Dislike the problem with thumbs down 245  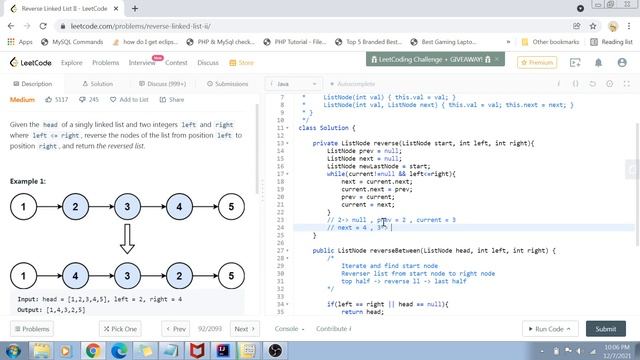(89, 100)
